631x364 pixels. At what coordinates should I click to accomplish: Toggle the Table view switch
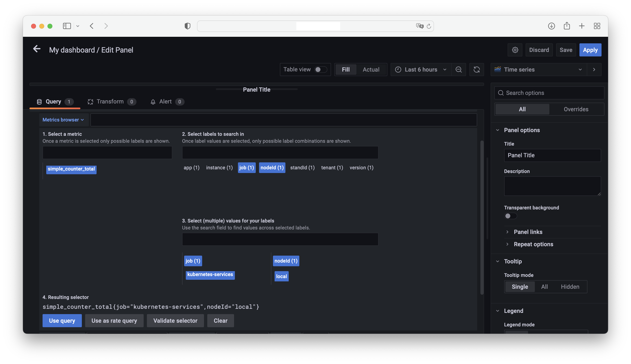321,70
